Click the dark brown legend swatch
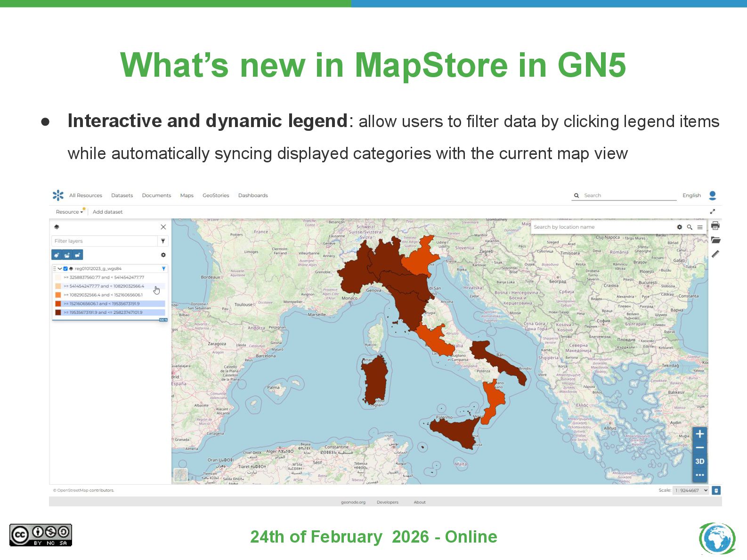The image size is (747, 560). (58, 312)
